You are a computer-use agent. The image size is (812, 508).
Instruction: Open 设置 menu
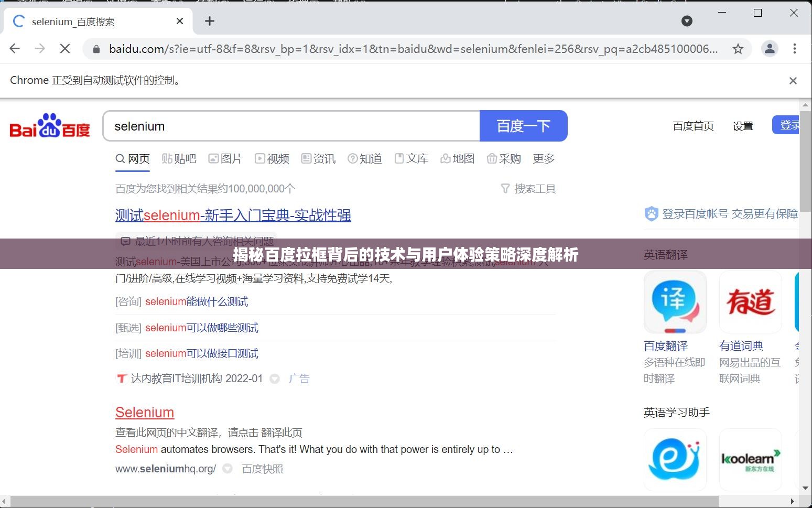coord(743,126)
